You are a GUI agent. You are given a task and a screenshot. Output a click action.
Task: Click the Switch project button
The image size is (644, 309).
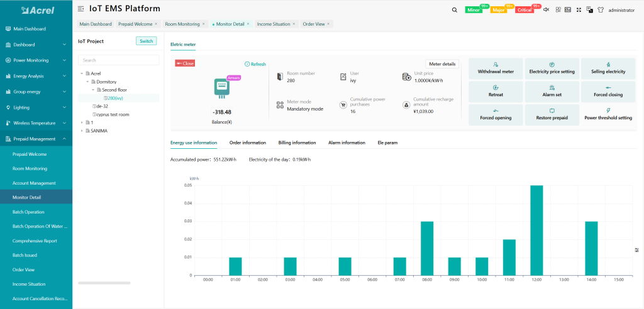146,41
